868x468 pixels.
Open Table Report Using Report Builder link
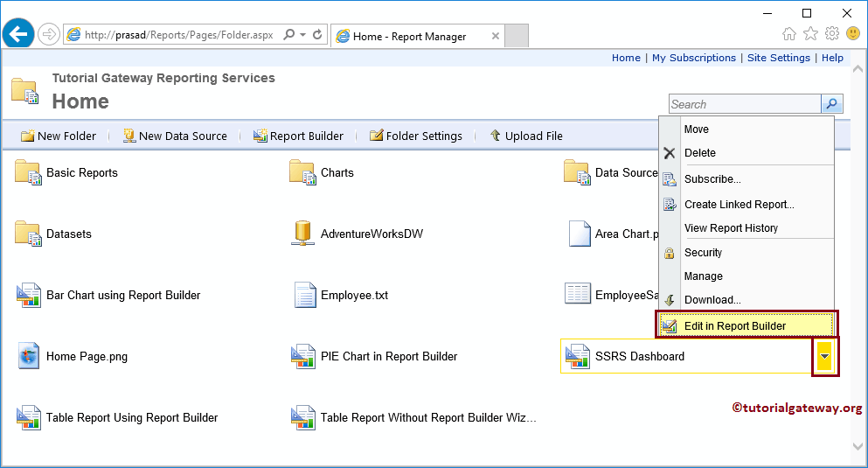(132, 417)
